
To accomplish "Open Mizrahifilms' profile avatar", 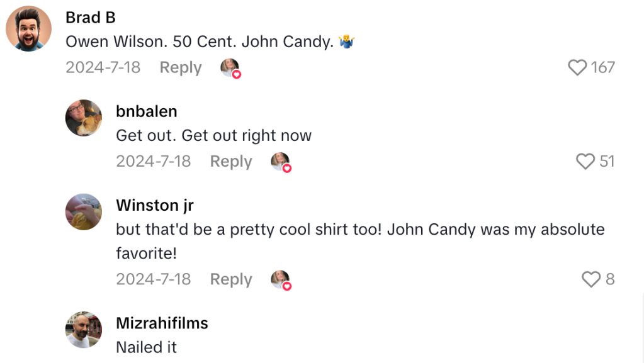I will [82, 330].
